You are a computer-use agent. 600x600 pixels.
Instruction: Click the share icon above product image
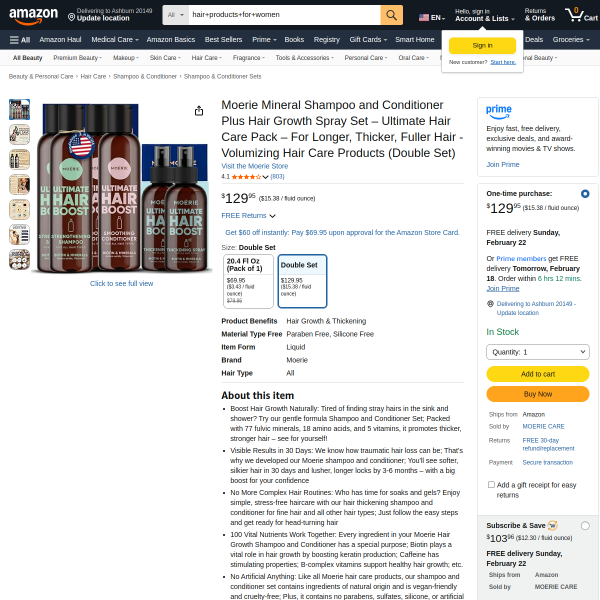pos(199,111)
